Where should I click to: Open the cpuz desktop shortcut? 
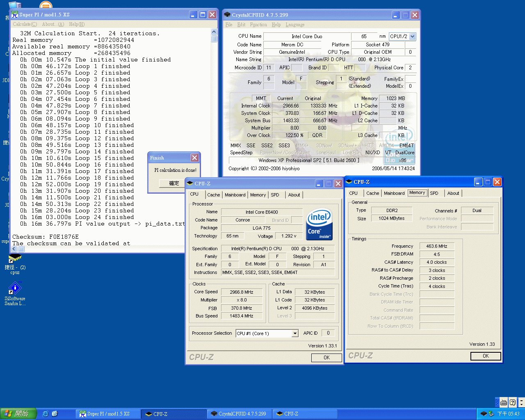[15, 264]
